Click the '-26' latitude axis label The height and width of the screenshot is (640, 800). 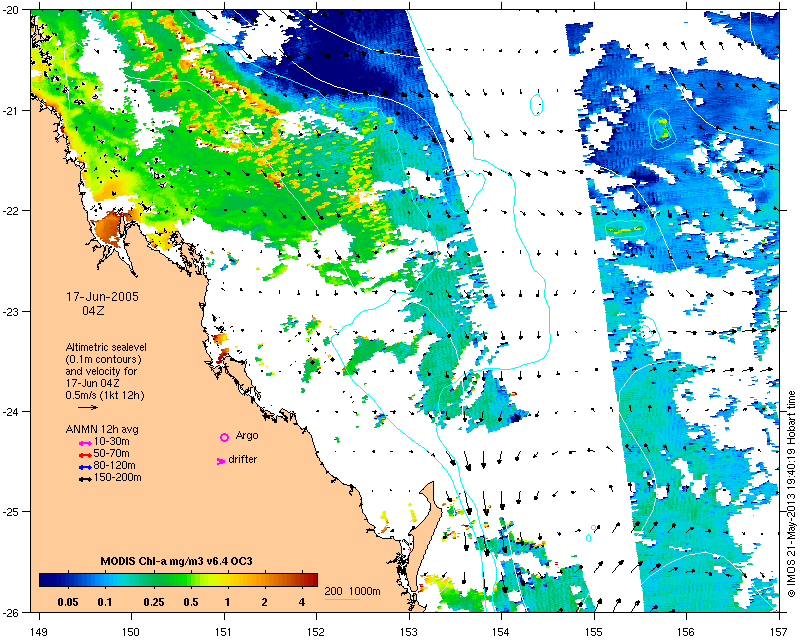click(x=11, y=612)
